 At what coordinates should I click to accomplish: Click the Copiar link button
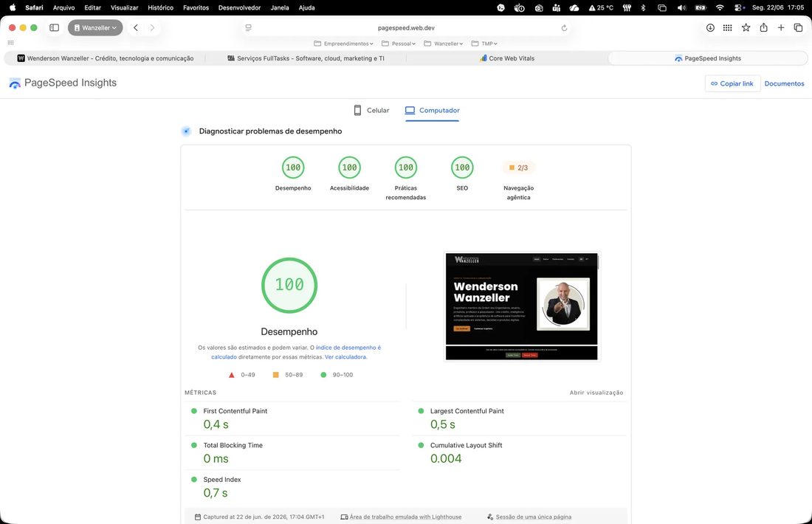coord(732,83)
